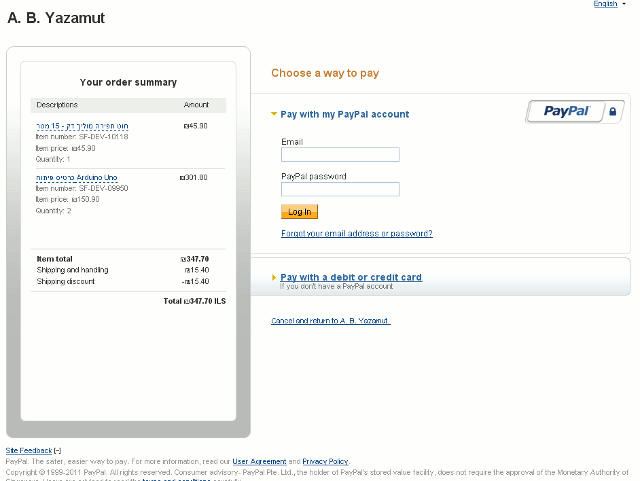Toggle the Site Feedback bracket expander
This screenshot has width=640, height=481.
point(58,451)
